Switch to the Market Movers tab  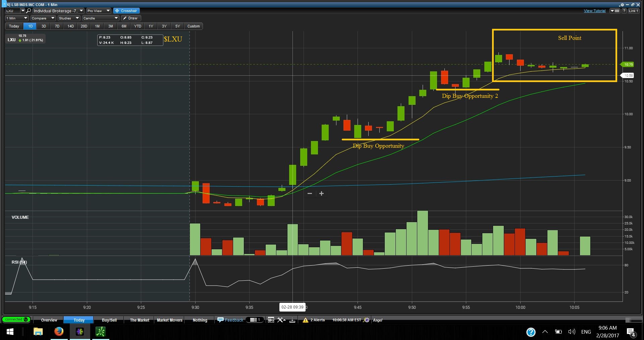pyautogui.click(x=169, y=320)
